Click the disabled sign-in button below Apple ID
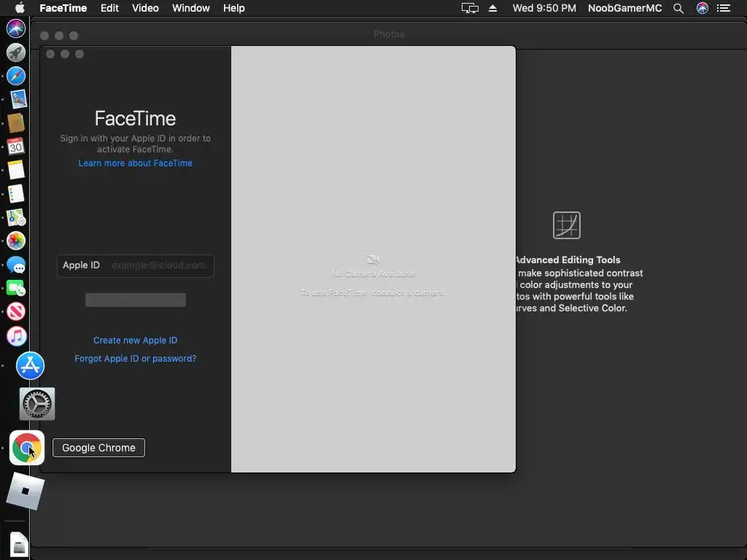The height and width of the screenshot is (560, 747). [x=135, y=300]
